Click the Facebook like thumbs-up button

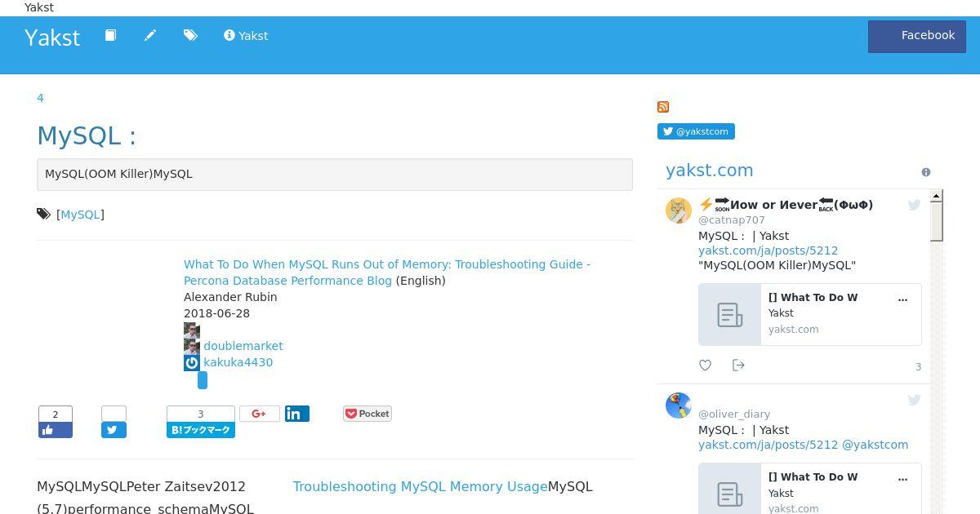tap(56, 430)
